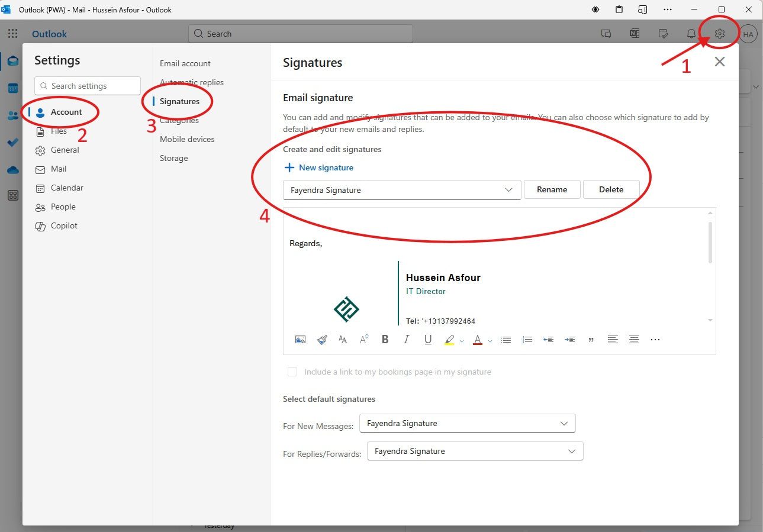
Task: Click the signature editor vertical scrollbar
Action: tap(710, 243)
